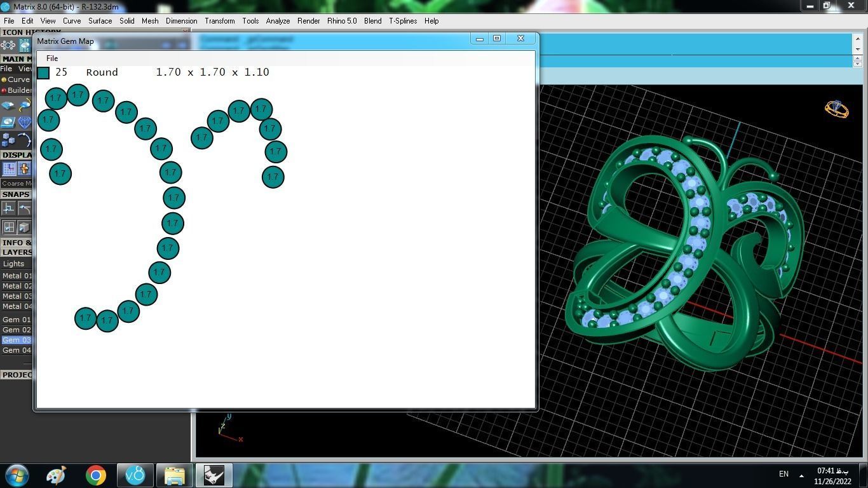Open the blue diamond gem tool icon
Image resolution: width=868 pixels, height=488 pixels.
click(x=25, y=122)
